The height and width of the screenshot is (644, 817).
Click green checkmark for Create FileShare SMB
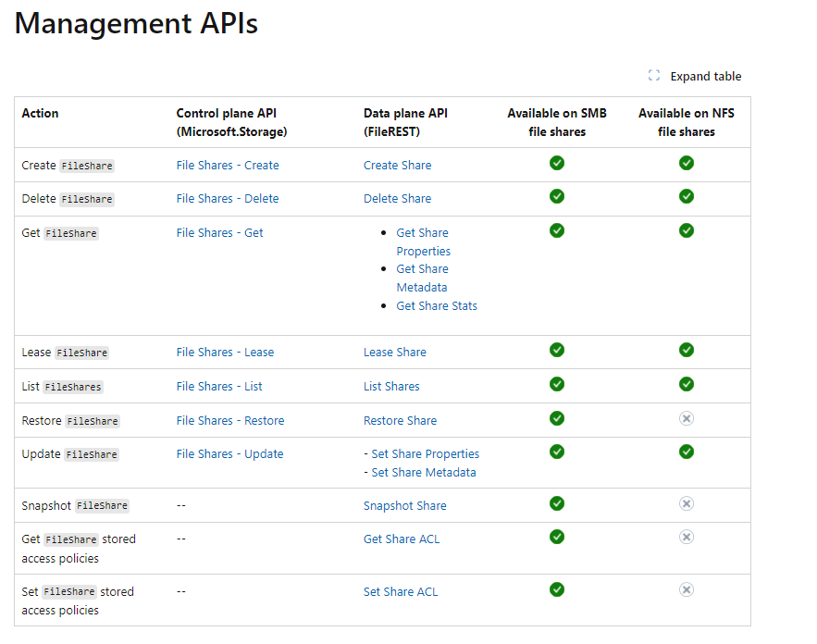(557, 163)
